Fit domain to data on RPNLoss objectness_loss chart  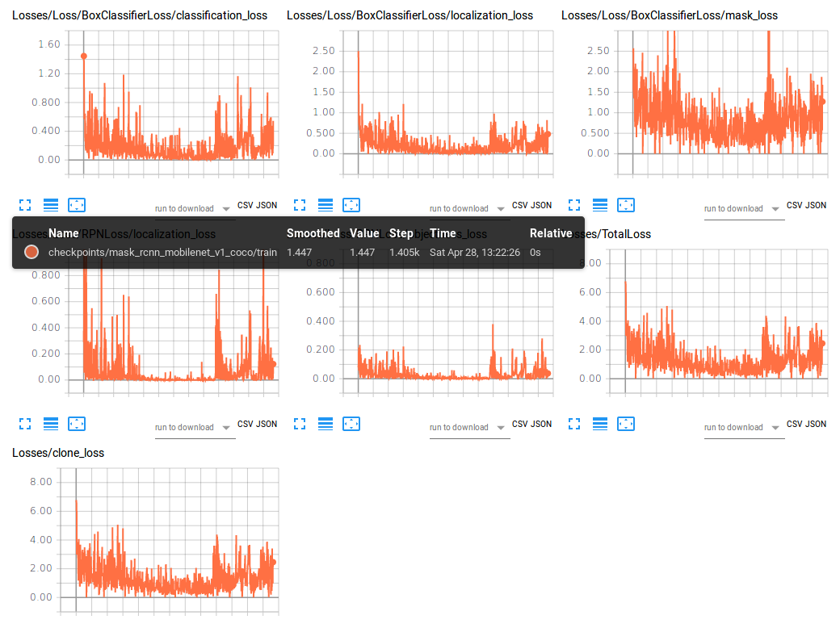click(x=351, y=424)
